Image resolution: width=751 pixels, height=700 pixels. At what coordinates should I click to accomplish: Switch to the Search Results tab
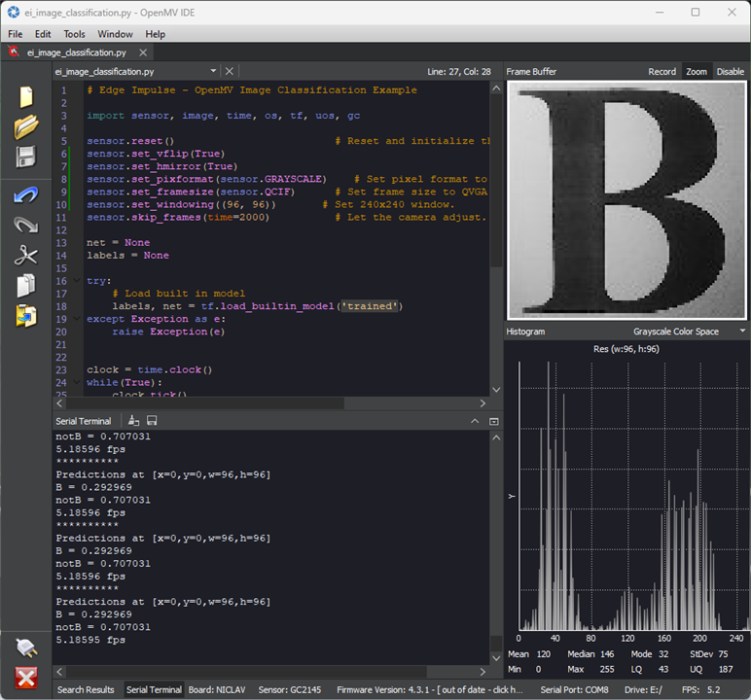pyautogui.click(x=86, y=690)
